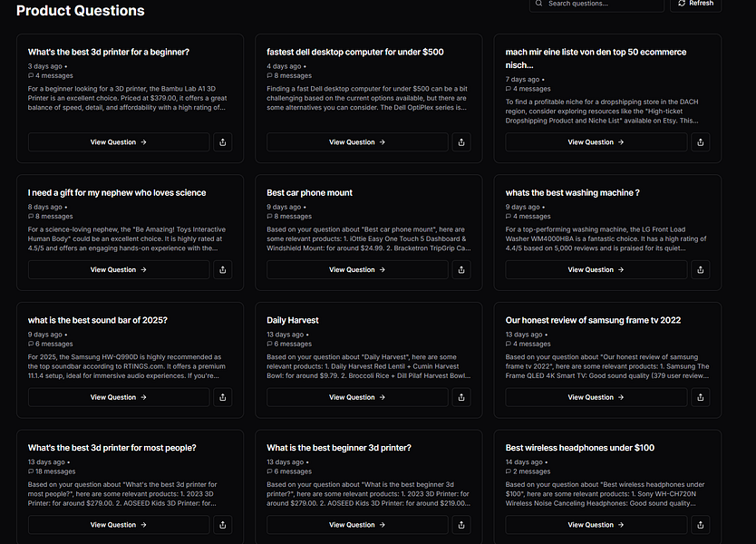Image resolution: width=756 pixels, height=544 pixels.
Task: Click share icon on ecommerce niche card
Action: (x=700, y=142)
